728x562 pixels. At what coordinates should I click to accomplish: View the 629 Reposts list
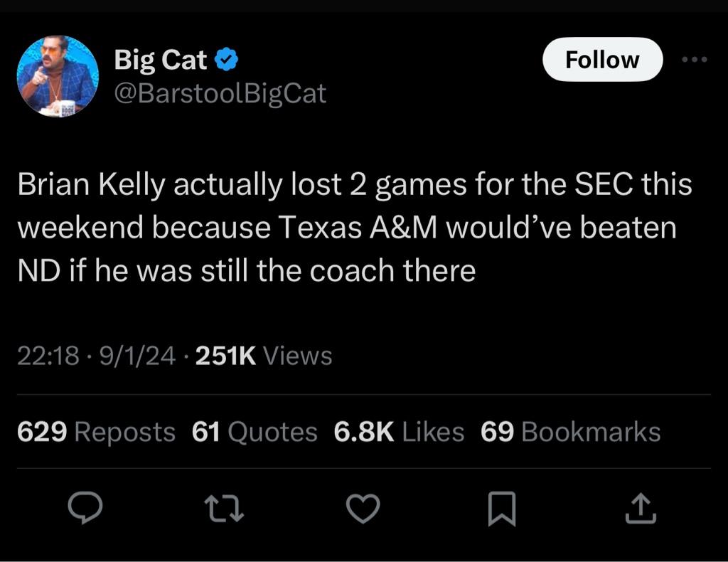tap(95, 432)
